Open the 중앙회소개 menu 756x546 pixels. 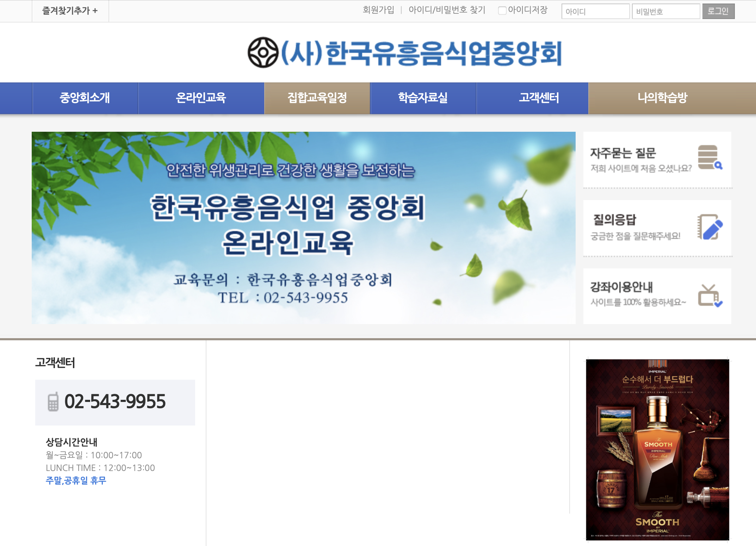click(85, 98)
